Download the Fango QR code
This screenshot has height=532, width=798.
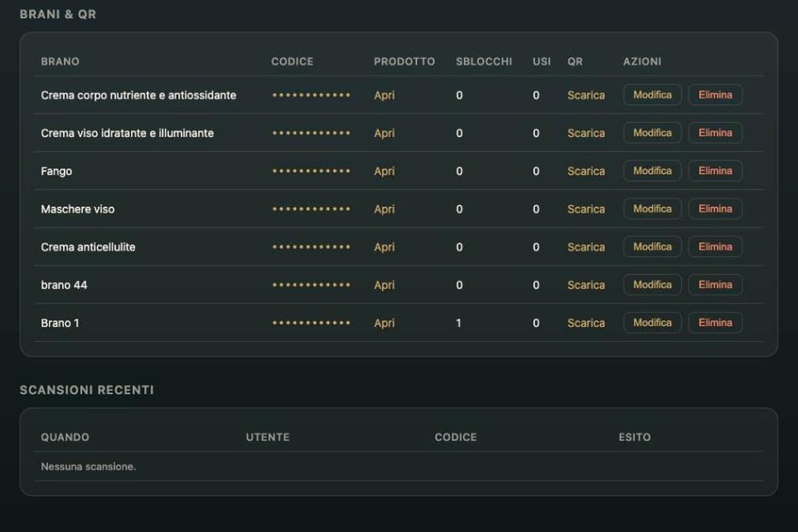pos(586,171)
